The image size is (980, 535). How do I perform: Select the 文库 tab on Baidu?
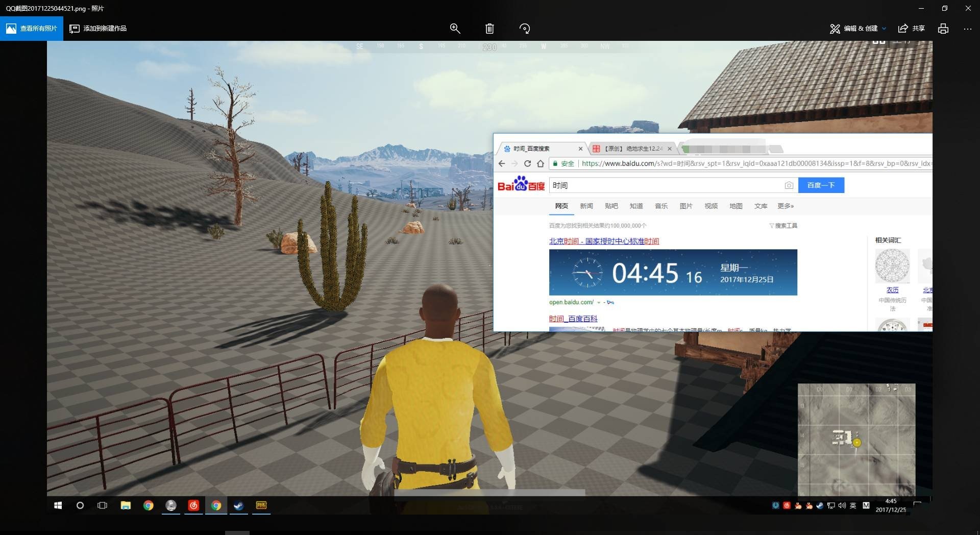click(761, 206)
